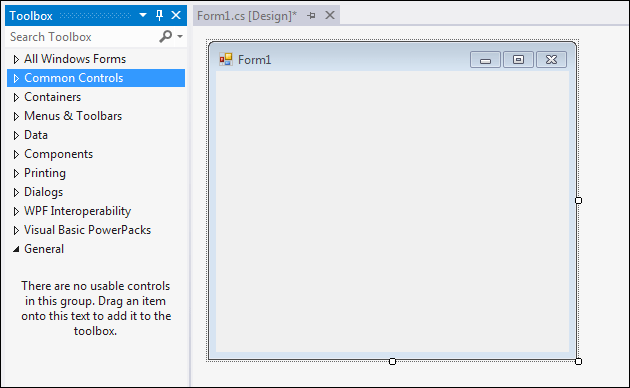Select the General label
630x388 pixels.
[44, 249]
